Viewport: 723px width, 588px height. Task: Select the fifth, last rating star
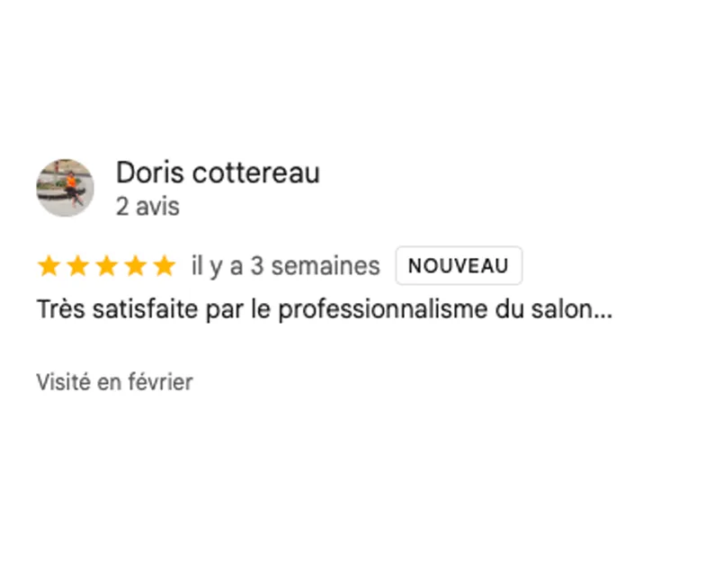pyautogui.click(x=164, y=266)
